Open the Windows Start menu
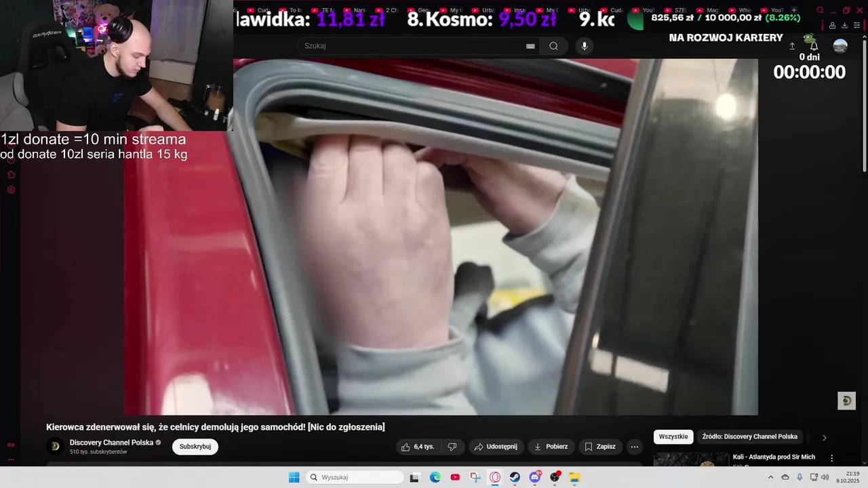Image resolution: width=868 pixels, height=488 pixels. (294, 477)
